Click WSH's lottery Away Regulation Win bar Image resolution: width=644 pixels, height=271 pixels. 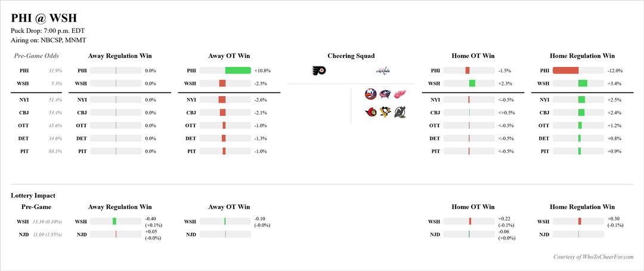[114, 221]
